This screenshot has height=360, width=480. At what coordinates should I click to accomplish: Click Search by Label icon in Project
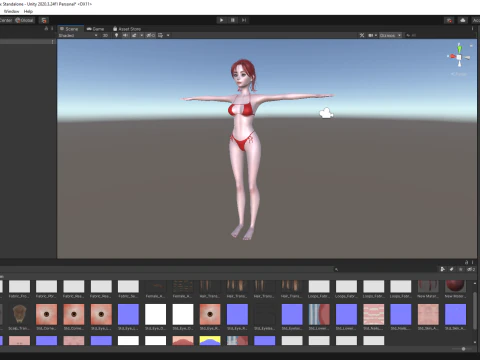(x=452, y=269)
